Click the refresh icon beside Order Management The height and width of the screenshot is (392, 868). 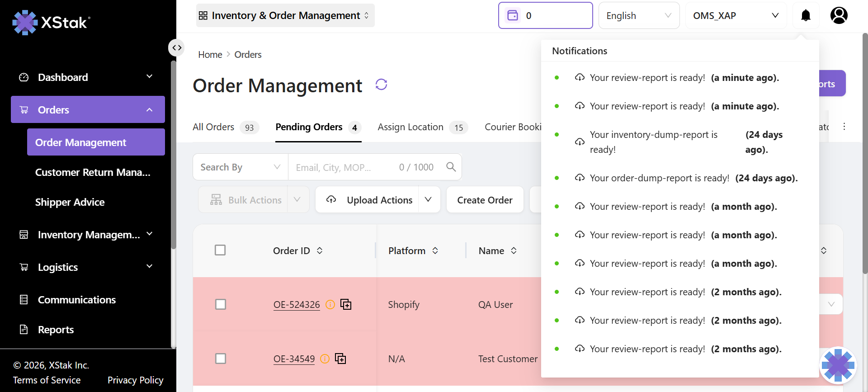click(x=381, y=85)
